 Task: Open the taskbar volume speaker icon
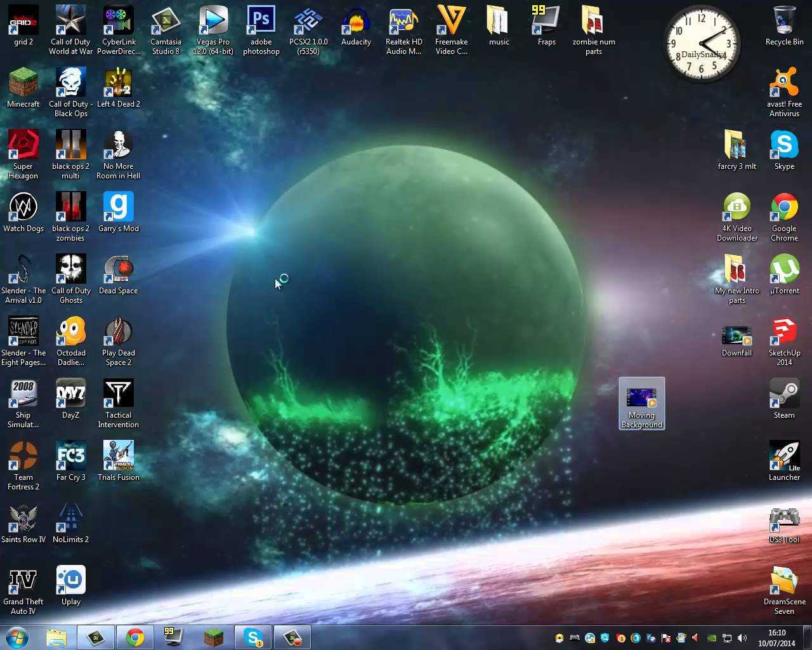742,638
